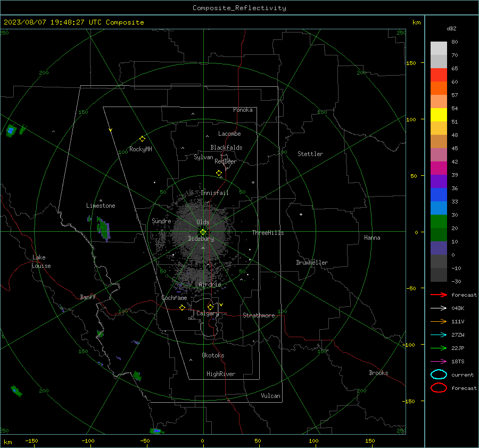Click the white plus marker west of Hanna
Screen dimensions: 479x448
point(301,214)
